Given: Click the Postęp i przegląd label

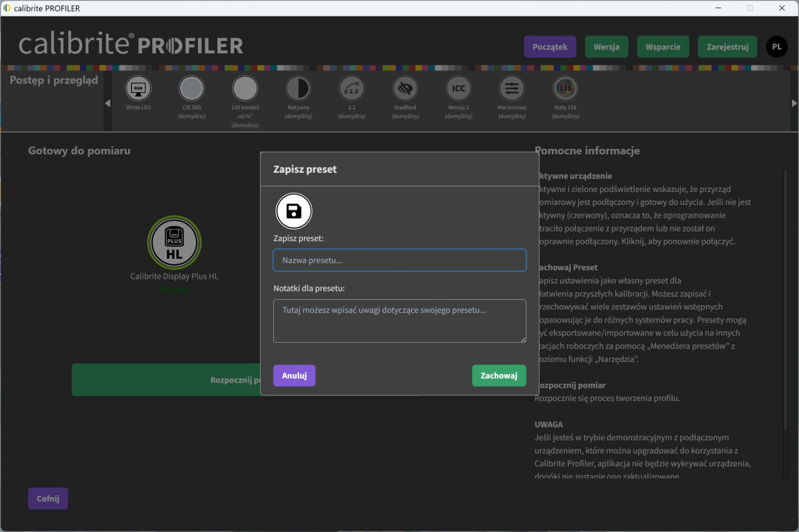Looking at the screenshot, I should 53,80.
